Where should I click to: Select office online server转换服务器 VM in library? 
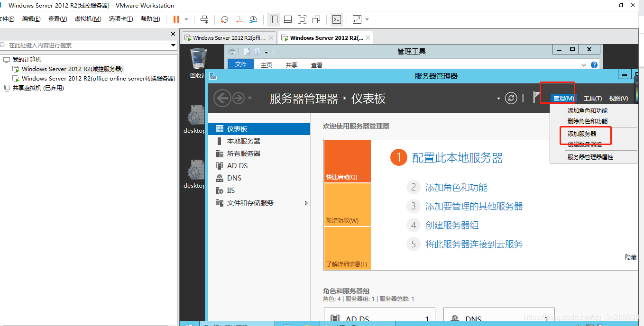[x=98, y=79]
